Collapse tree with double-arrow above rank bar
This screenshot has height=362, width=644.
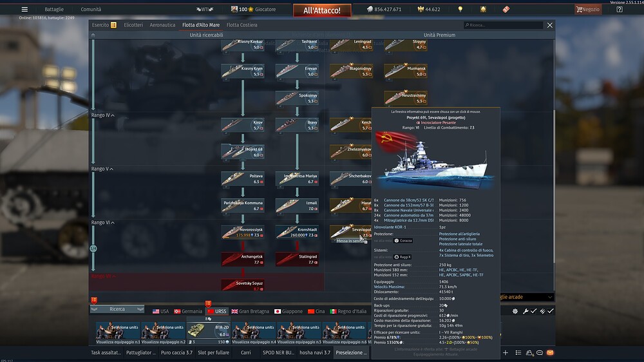point(93,35)
